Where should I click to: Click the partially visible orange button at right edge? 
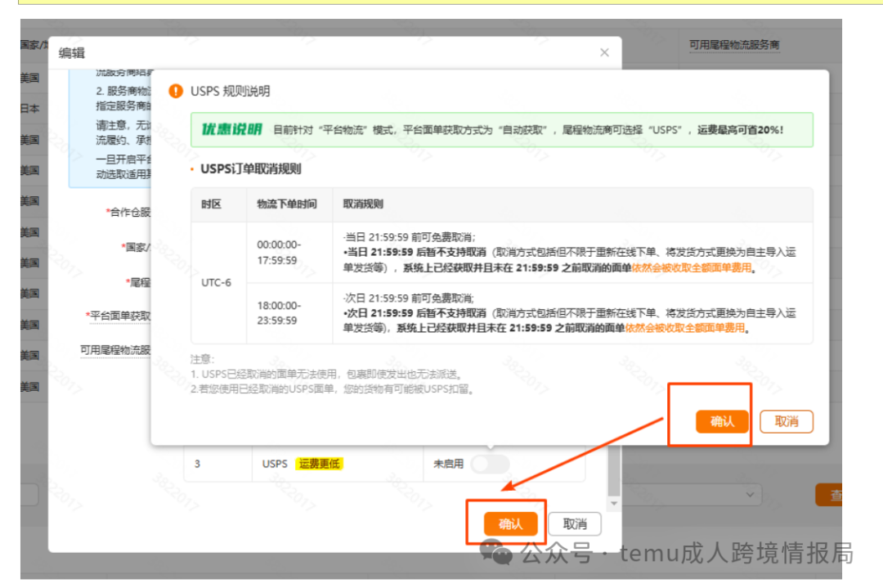pos(828,495)
